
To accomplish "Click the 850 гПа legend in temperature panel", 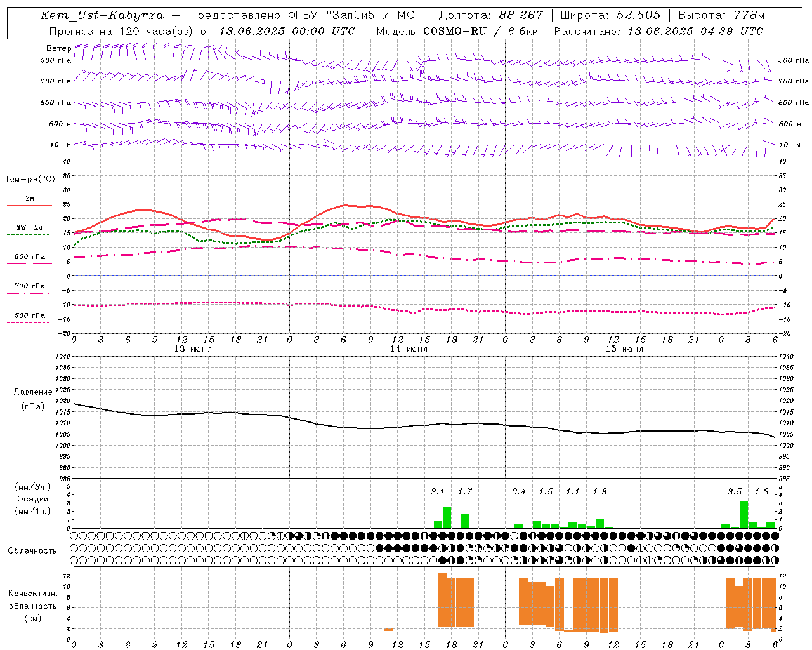I will point(30,257).
